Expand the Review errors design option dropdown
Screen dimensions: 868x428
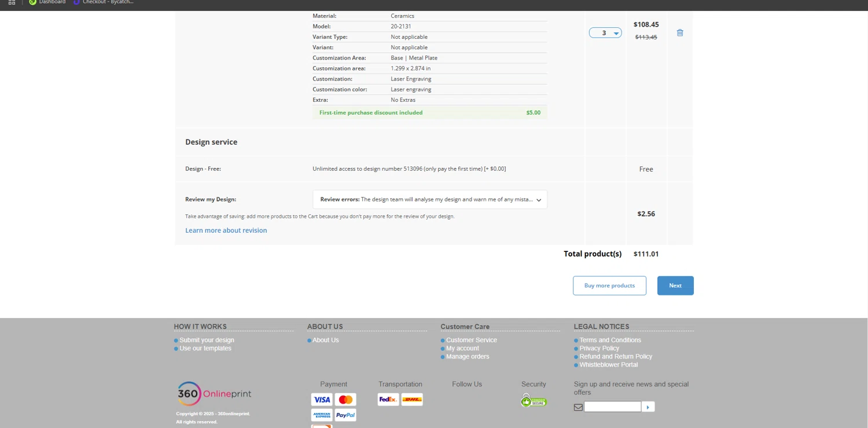coord(430,199)
